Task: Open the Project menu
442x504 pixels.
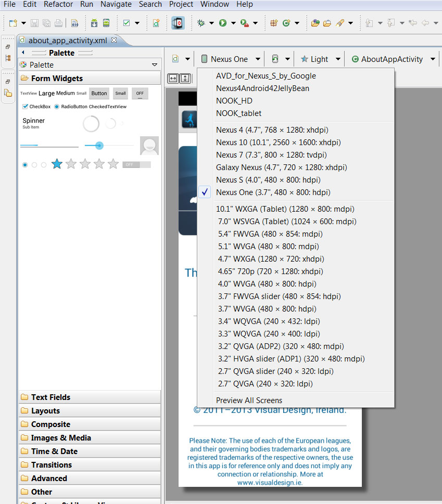Action: pyautogui.click(x=181, y=4)
